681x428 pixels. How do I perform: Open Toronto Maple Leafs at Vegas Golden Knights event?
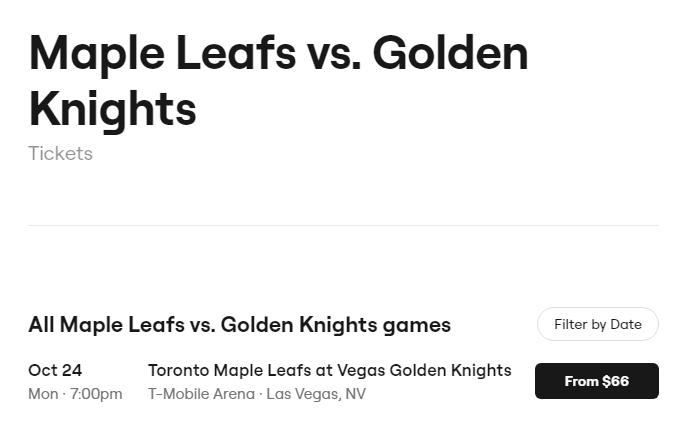(329, 370)
